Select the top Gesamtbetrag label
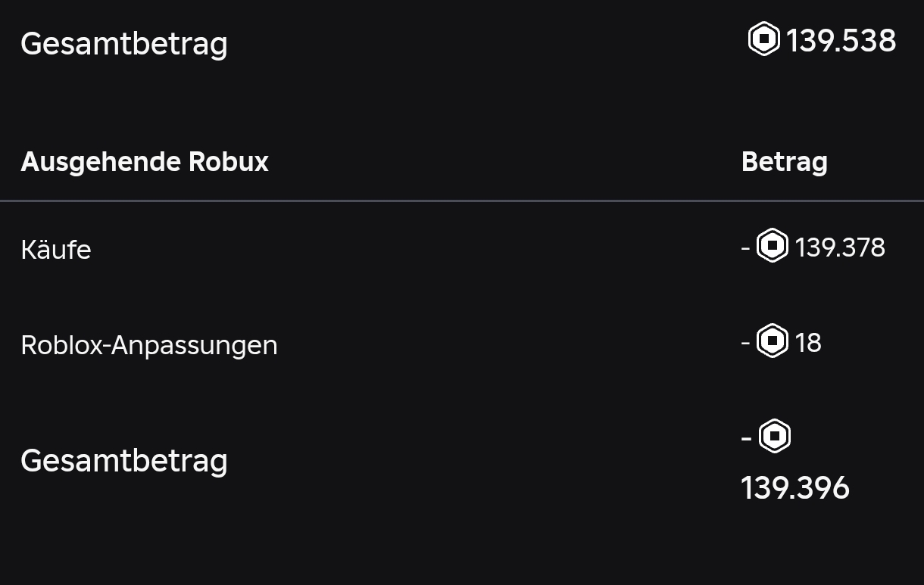The height and width of the screenshot is (585, 924). point(124,44)
